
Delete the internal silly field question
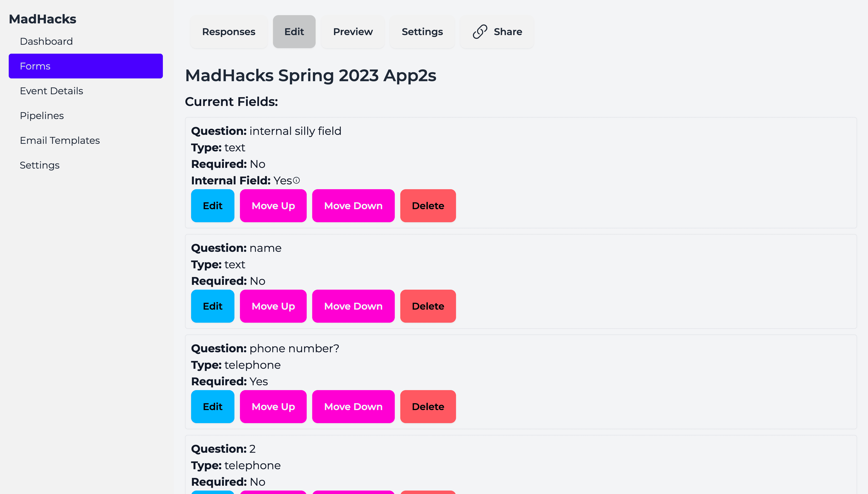428,206
